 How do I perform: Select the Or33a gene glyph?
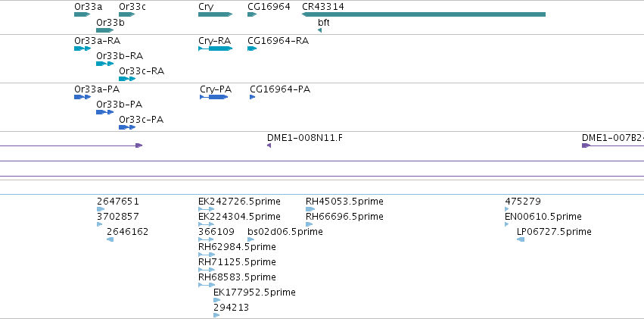coord(82,14)
